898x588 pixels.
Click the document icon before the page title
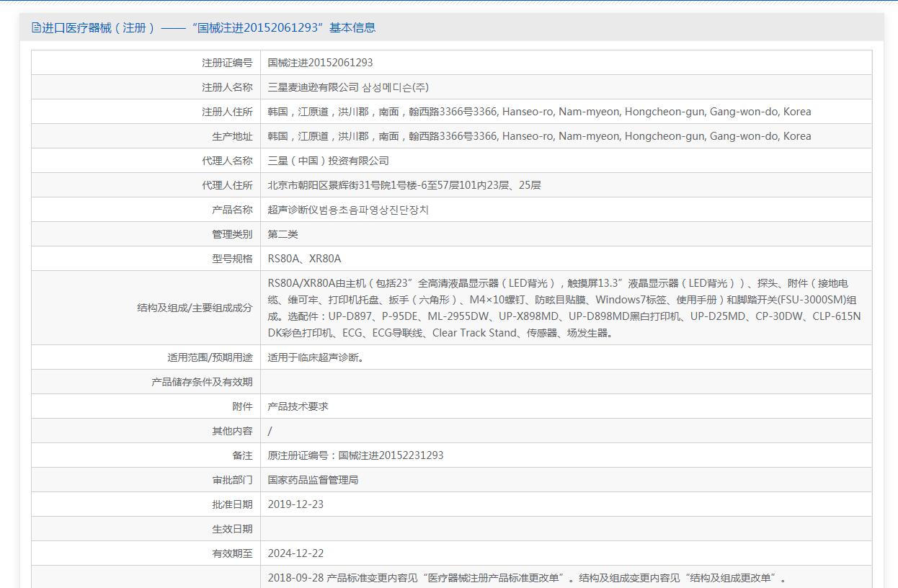tap(36, 28)
